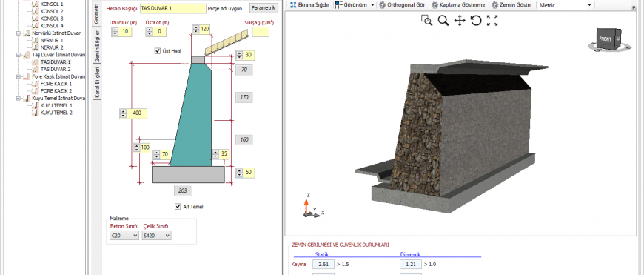The width and height of the screenshot is (644, 275).
Task: Click the hatıl height 30 spinner
Action: click(x=239, y=55)
